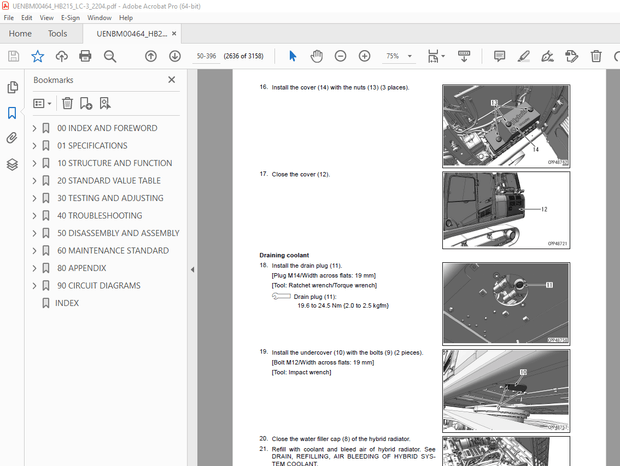
Task: Expand 50 DISASSEMBLY AND ASSEMBLY bookmark
Action: point(34,233)
